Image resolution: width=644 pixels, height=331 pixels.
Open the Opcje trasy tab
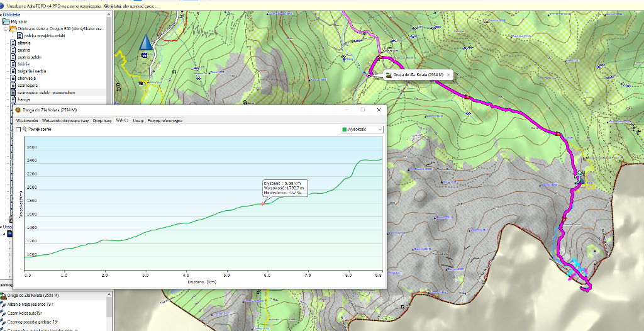[102, 120]
